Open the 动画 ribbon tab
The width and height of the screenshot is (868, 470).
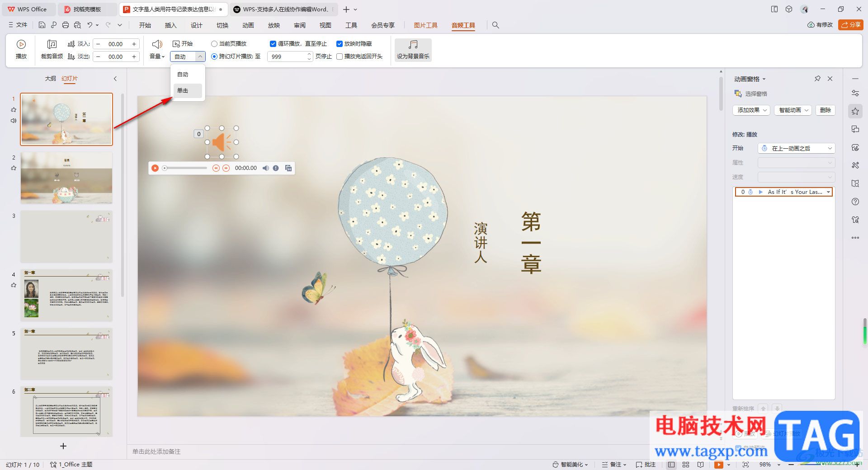pyautogui.click(x=248, y=25)
